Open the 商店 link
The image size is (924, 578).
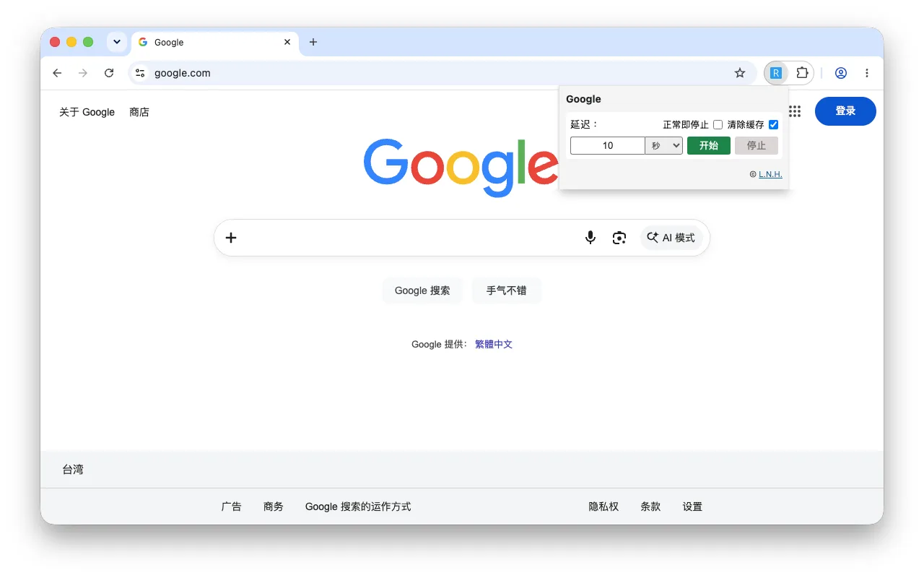pyautogui.click(x=139, y=112)
